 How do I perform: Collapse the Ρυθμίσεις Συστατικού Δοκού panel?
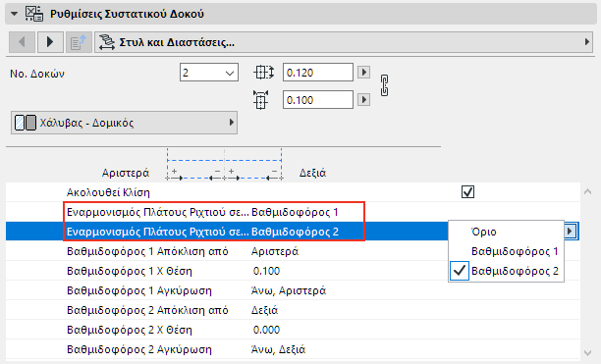click(x=14, y=14)
